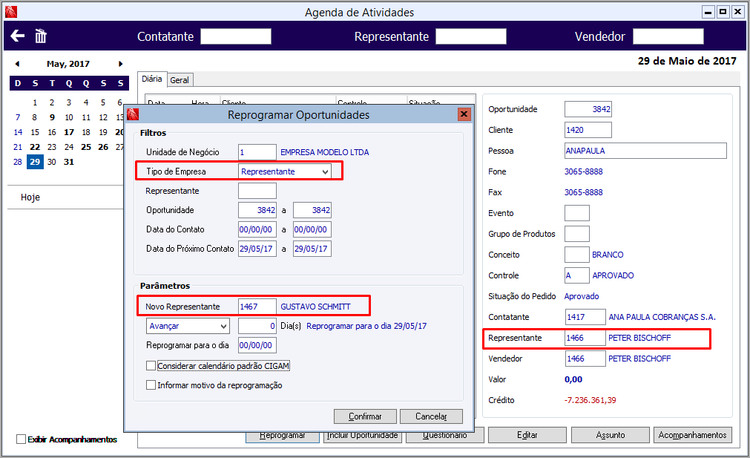The width and height of the screenshot is (750, 458).
Task: Click the Grupo de Produtos field
Action: pos(577,234)
